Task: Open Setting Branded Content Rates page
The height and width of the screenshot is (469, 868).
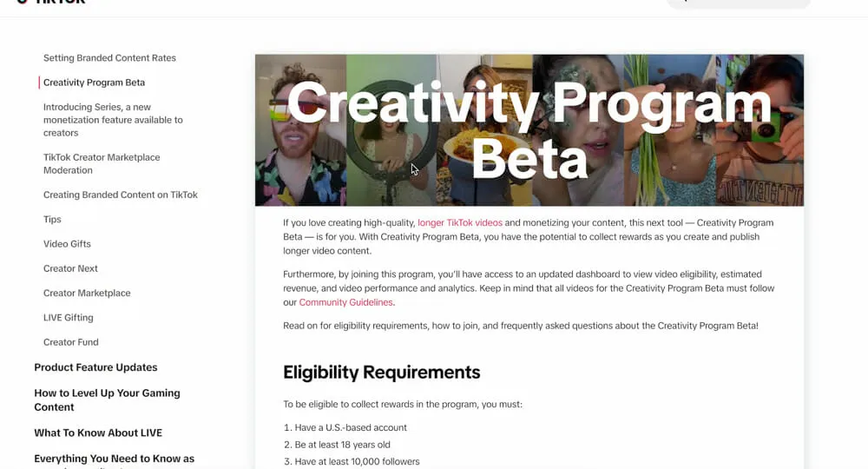Action: 109,58
